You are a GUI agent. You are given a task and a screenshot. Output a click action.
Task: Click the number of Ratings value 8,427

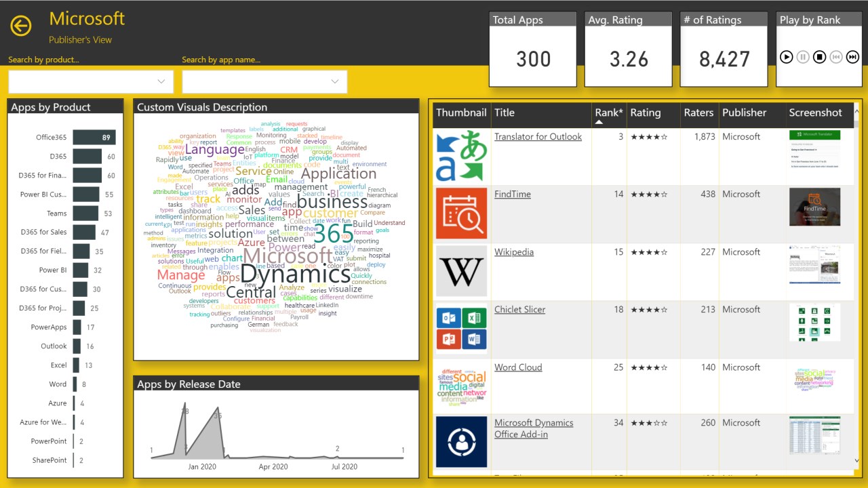point(724,59)
